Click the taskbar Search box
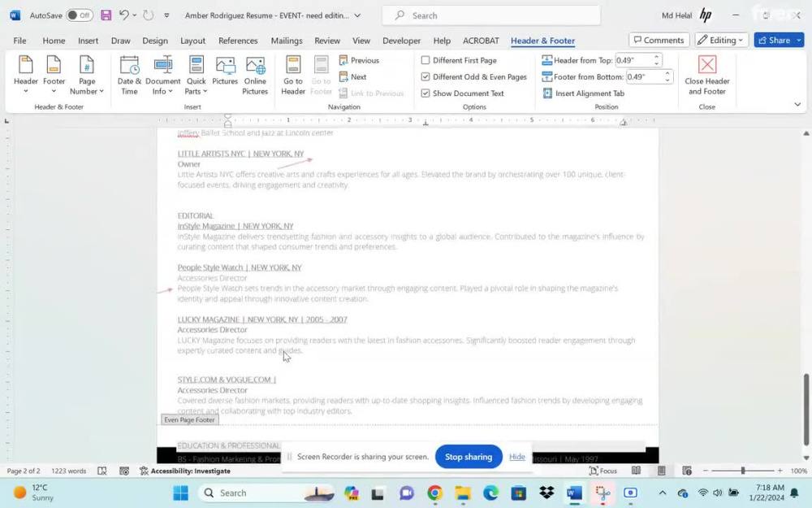812x508 pixels. point(268,493)
